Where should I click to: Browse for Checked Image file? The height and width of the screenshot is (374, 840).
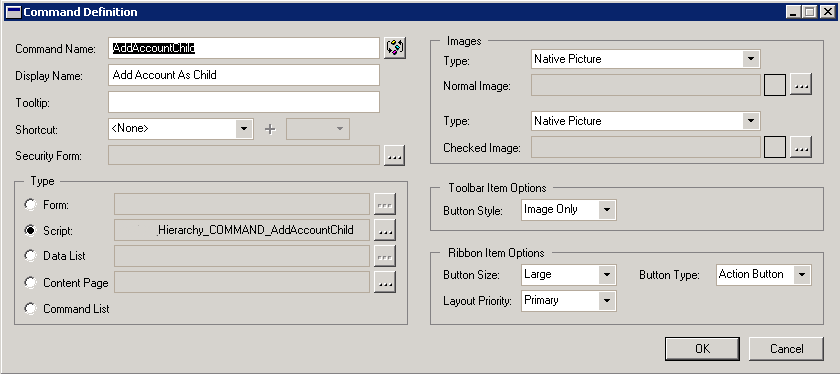coord(801,147)
